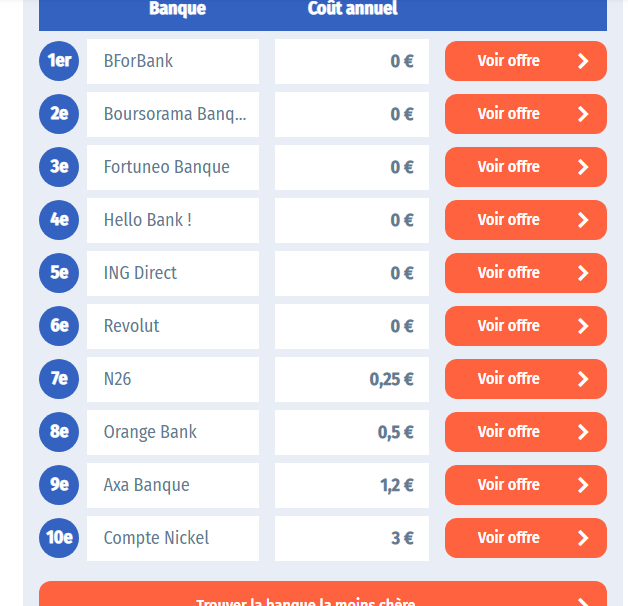
Task: Click the 1,2 € cost for Axa Banque
Action: (x=352, y=485)
